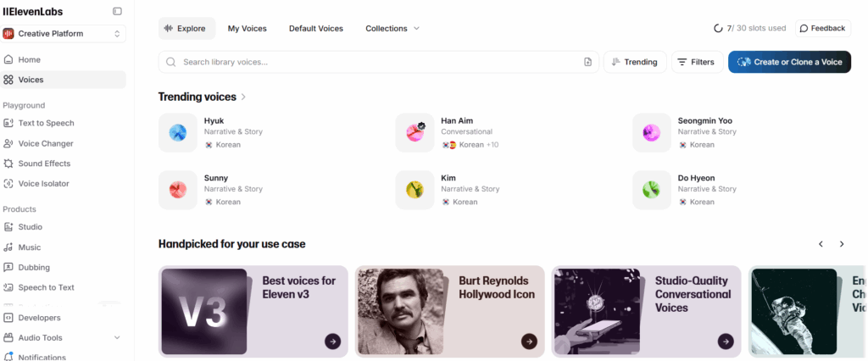Click the Studio sidebar icon
Screen dimensions: 868x361
pos(8,227)
